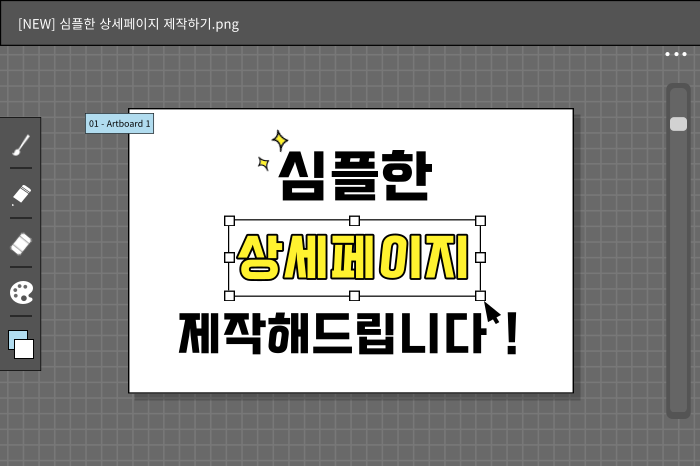
Task: Click the small yellow sparkle star
Action: tap(264, 162)
